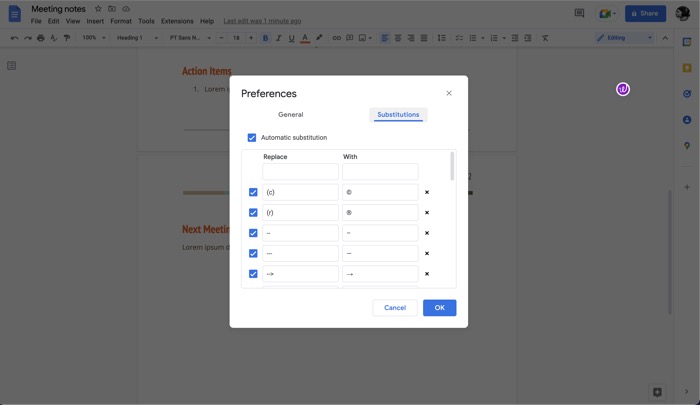Clear formatting icon in toolbar
Screen dimensions: 700x405
pos(545,38)
